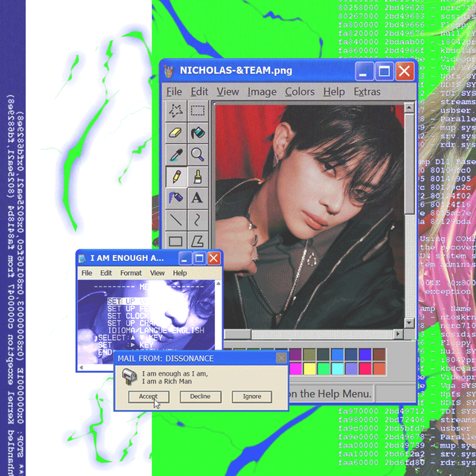The height and width of the screenshot is (476, 476).
Task: Select the Pick Color eyedropper tool
Action: coord(176,155)
